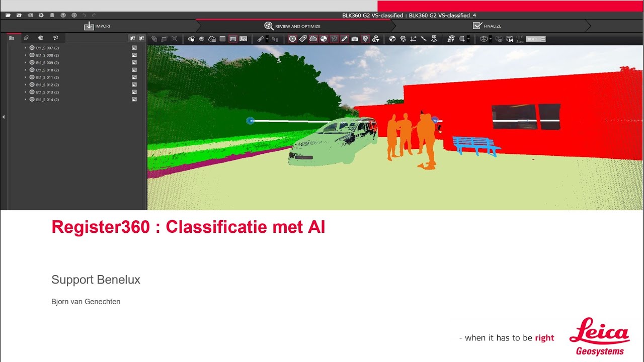Viewport: 644px width, 362px height.
Task: Toggle the black-white target icon
Action: (x=323, y=39)
